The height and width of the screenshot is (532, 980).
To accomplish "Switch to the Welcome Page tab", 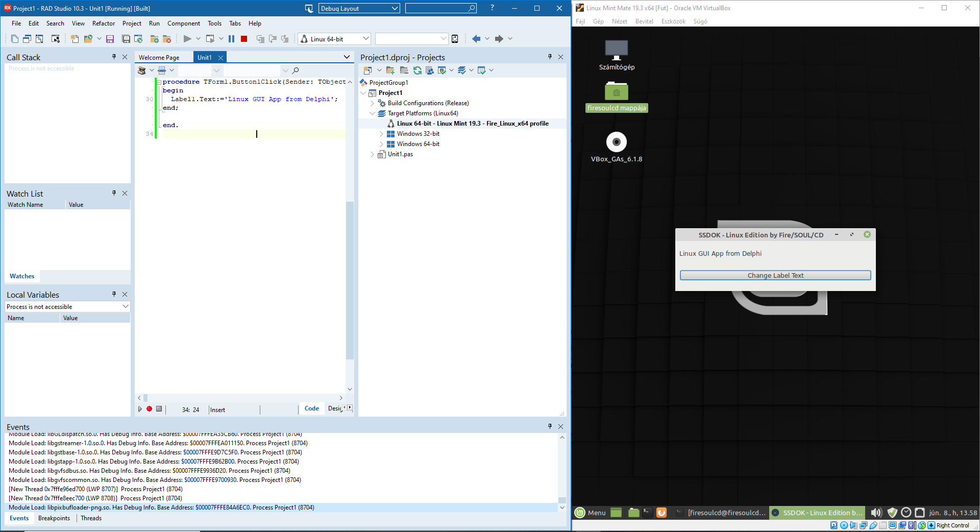I will [x=159, y=58].
